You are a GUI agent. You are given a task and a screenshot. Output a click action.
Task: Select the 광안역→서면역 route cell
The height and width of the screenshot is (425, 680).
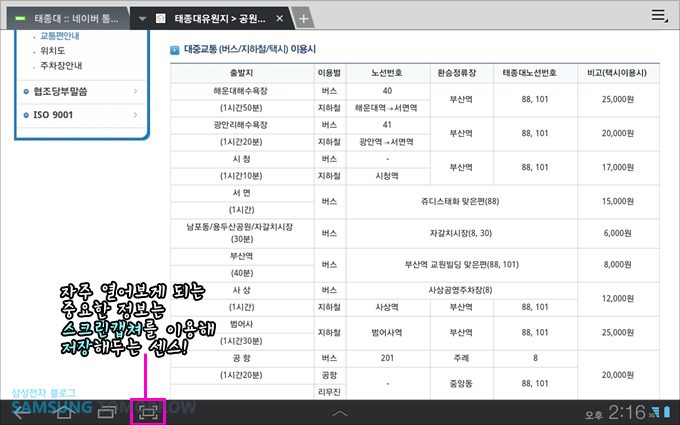(x=387, y=142)
